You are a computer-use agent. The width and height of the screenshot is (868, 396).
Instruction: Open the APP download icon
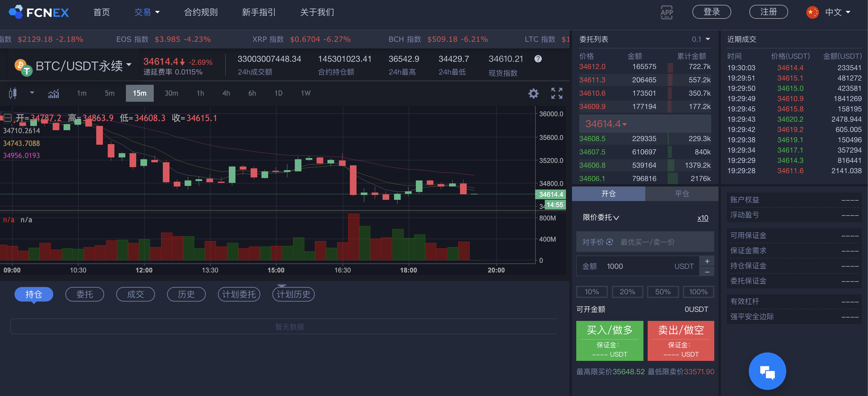[x=666, y=12]
